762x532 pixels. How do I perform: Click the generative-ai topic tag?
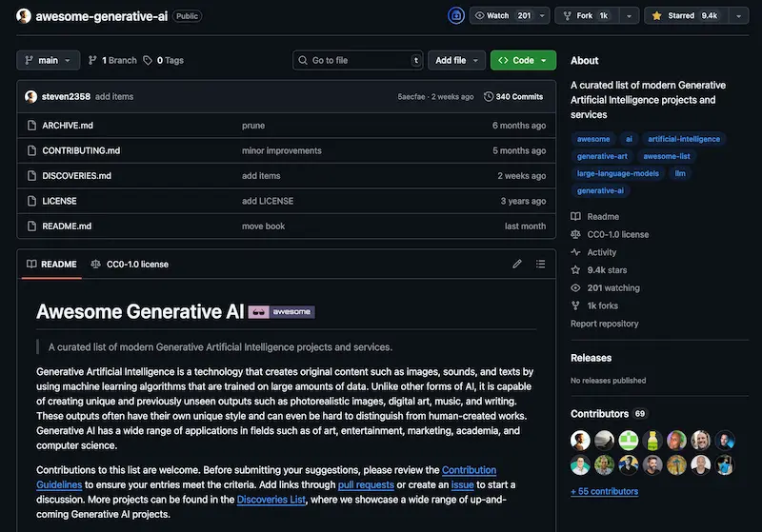[600, 190]
